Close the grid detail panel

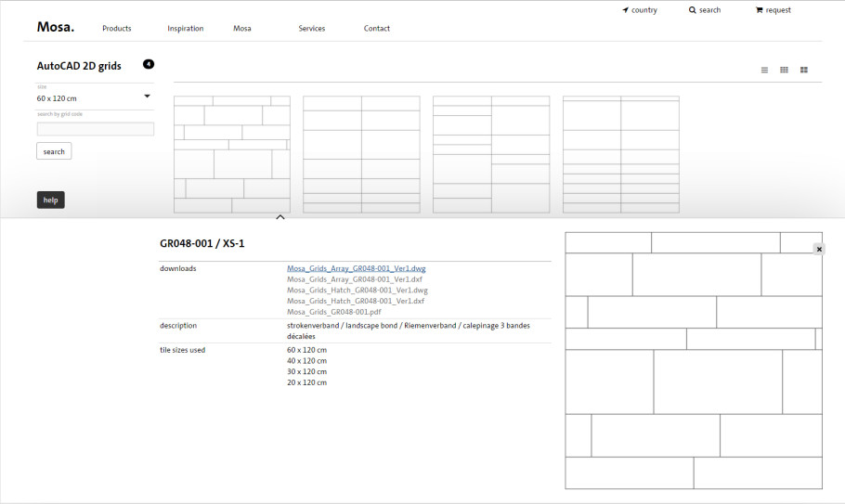click(x=819, y=250)
